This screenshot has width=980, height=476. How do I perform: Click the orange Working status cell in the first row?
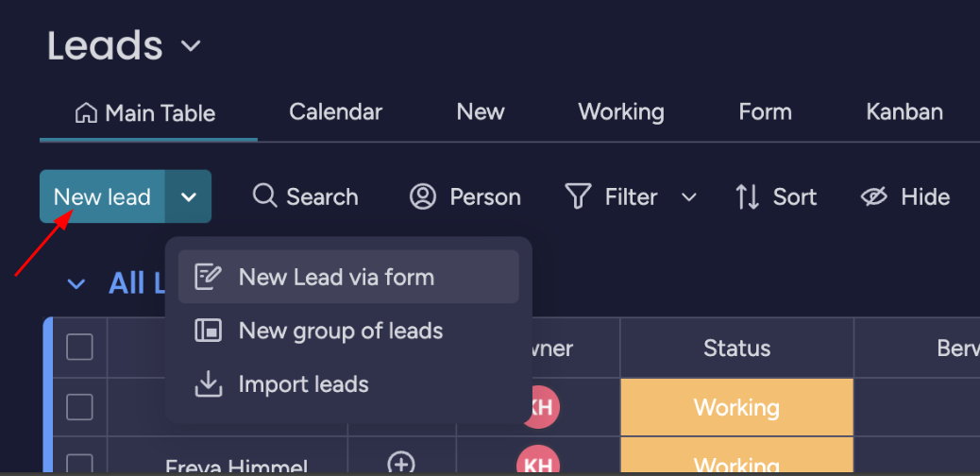tap(736, 407)
